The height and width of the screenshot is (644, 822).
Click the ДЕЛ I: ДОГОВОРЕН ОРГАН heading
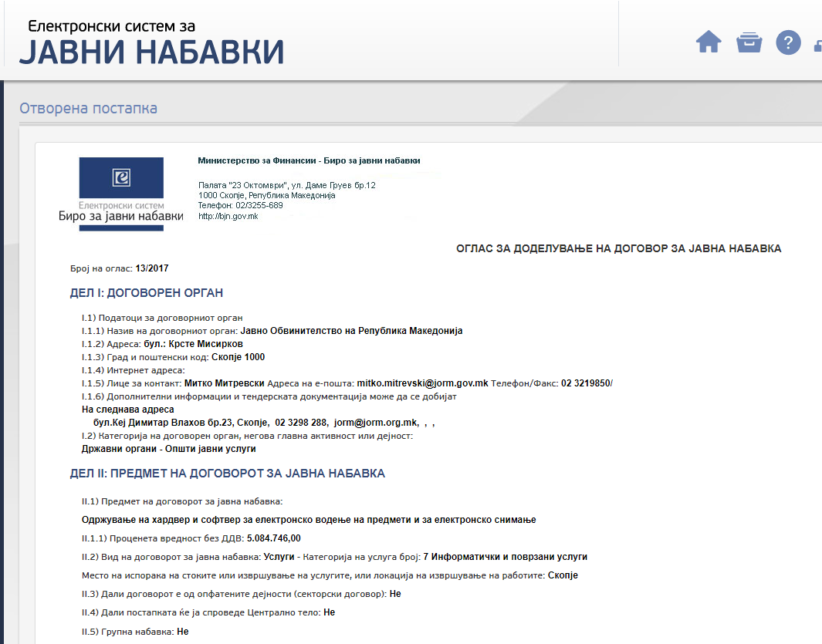tap(147, 293)
